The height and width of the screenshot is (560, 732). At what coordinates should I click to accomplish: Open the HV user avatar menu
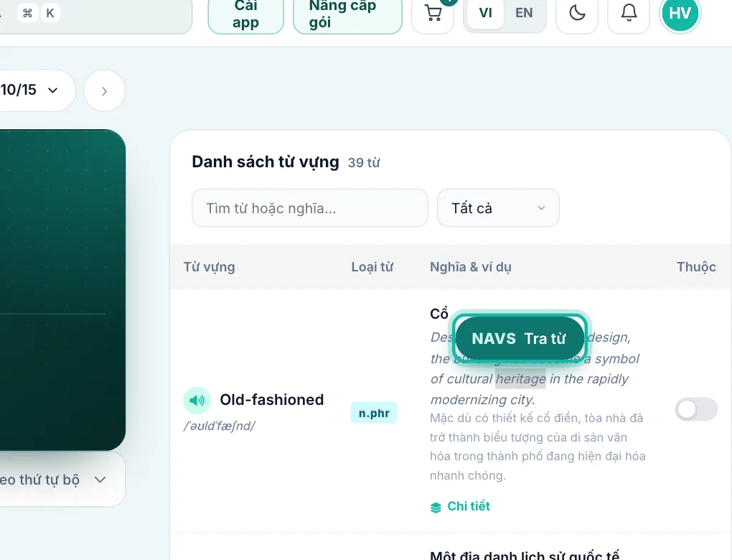tap(680, 13)
